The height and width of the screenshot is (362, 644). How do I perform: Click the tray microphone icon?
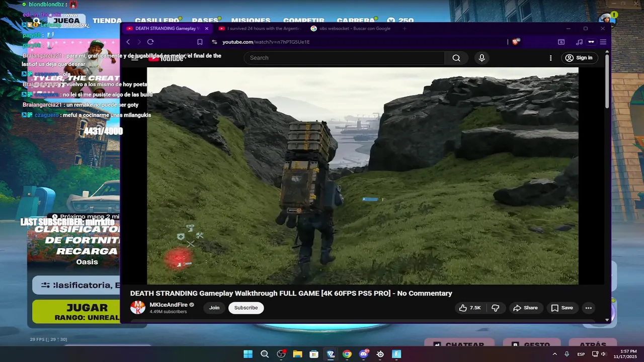coord(567,354)
